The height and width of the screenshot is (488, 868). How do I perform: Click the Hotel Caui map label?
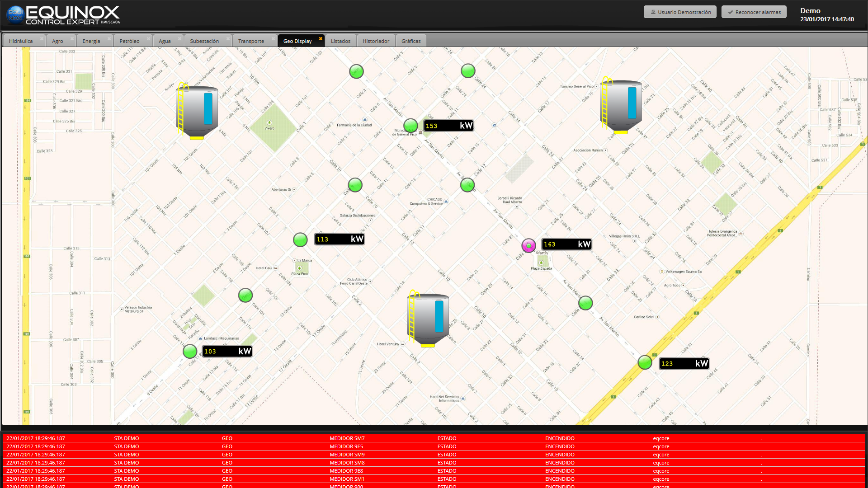point(264,268)
